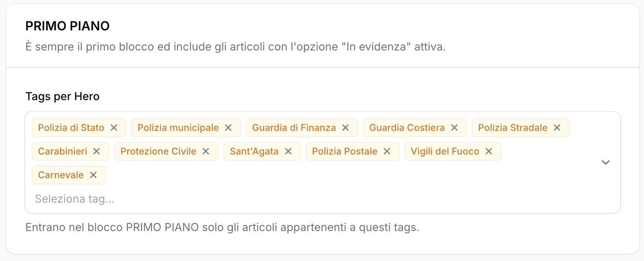Remove the Sant'Agata tag
This screenshot has width=644, height=261.
[x=288, y=151]
